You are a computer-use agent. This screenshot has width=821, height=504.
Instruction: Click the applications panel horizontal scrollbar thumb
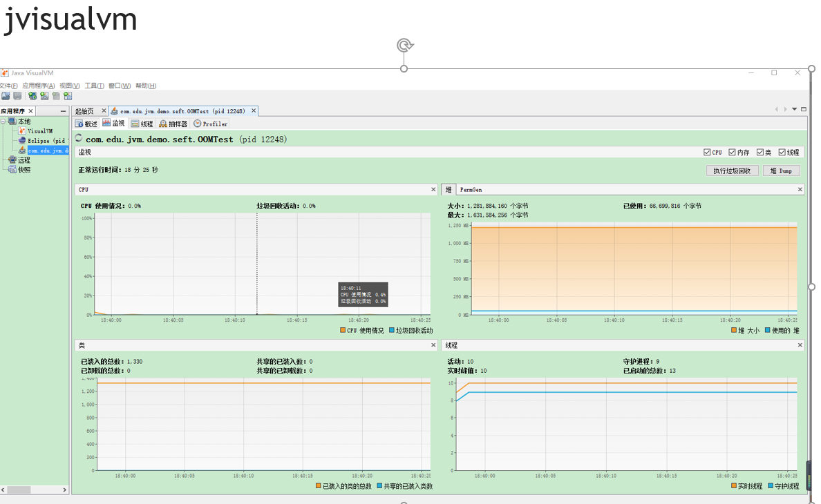[19, 490]
